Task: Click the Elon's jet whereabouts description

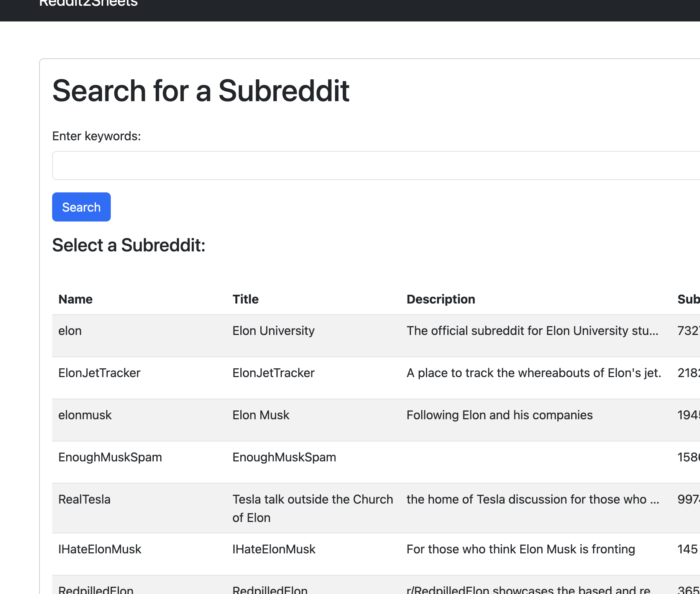Action: (x=534, y=373)
